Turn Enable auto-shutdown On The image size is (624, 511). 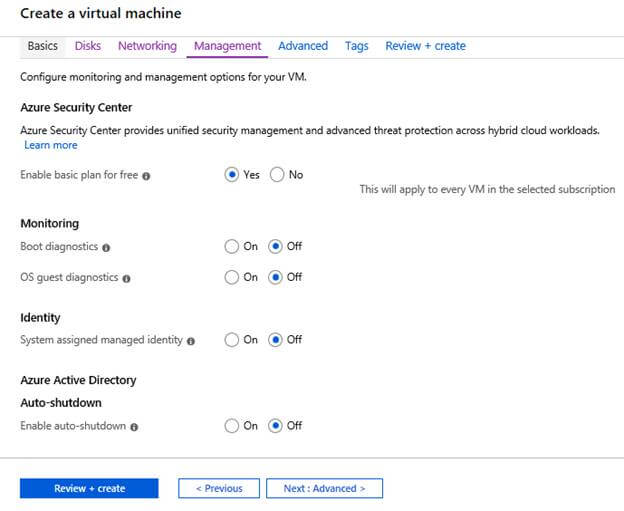pos(232,426)
